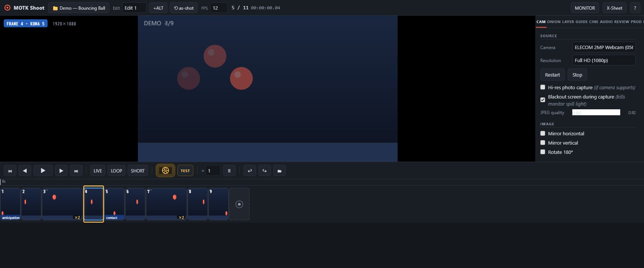Click the camera snapshot icon in transport bar
This screenshot has width=644, height=268.
coord(279,171)
